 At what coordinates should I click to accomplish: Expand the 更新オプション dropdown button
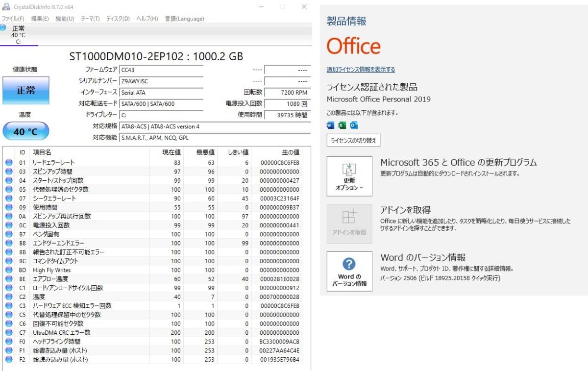point(349,176)
